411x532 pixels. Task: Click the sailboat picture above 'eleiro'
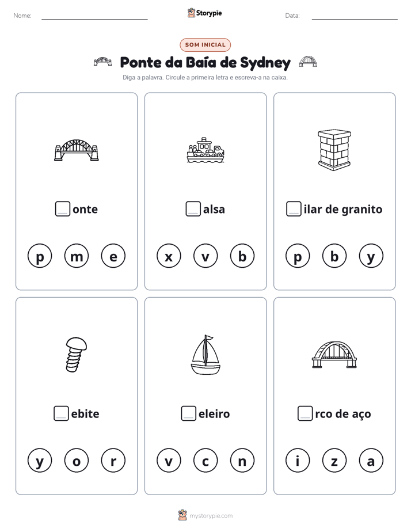pyautogui.click(x=205, y=355)
